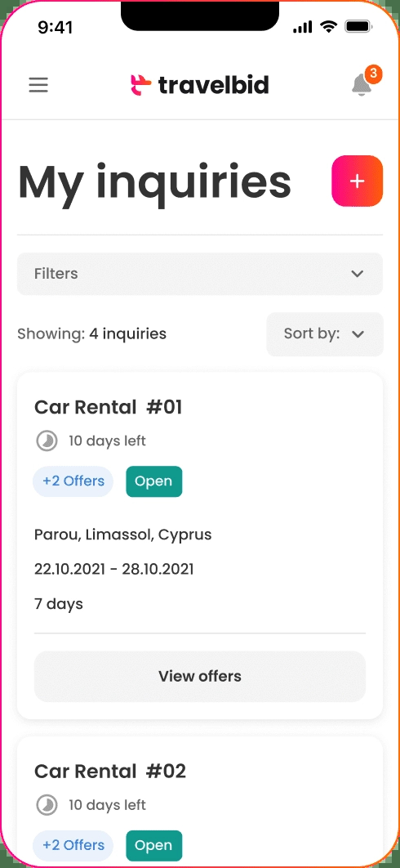Screen dimensions: 400x868
Task: Tap the cellular signal icon
Action: point(303,27)
